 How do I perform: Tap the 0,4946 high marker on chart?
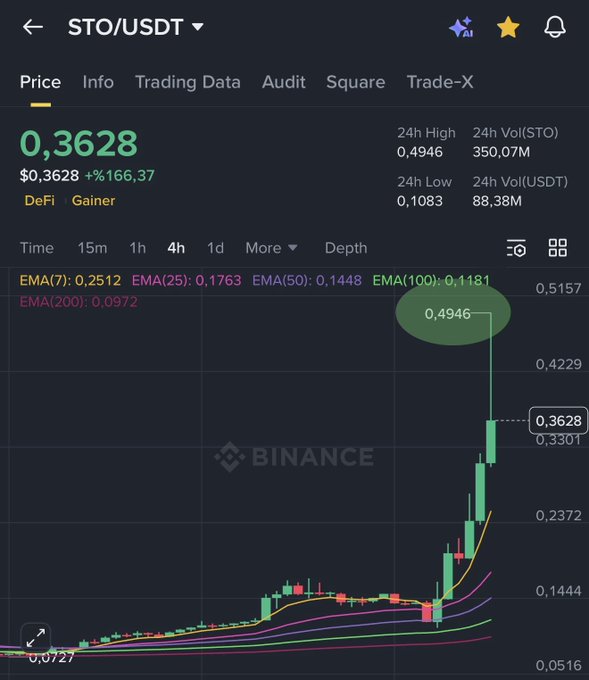point(448,314)
